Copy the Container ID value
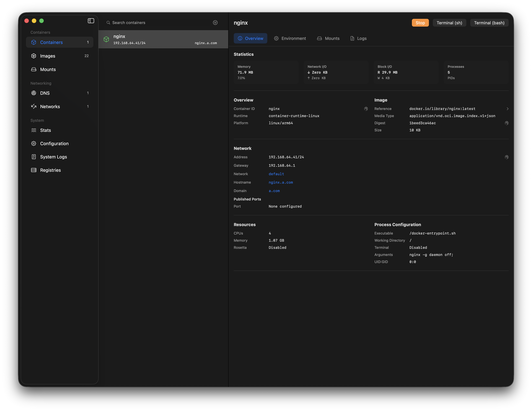 click(366, 109)
